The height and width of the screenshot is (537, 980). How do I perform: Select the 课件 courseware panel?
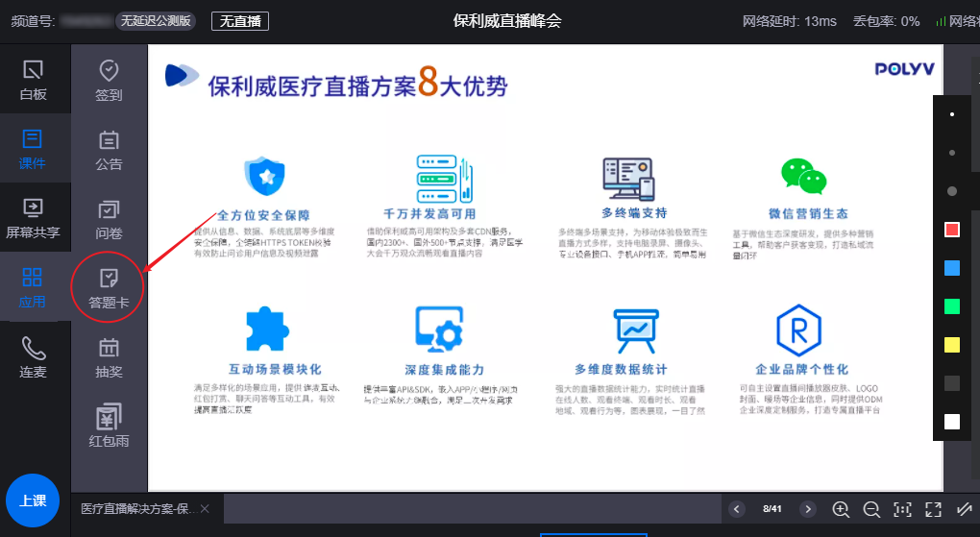click(x=33, y=148)
